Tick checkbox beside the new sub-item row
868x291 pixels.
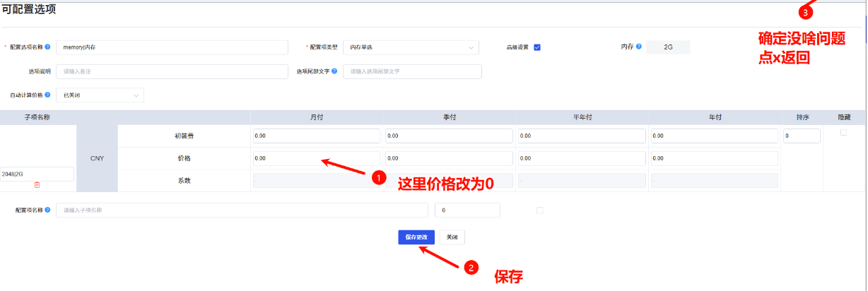pyautogui.click(x=540, y=210)
